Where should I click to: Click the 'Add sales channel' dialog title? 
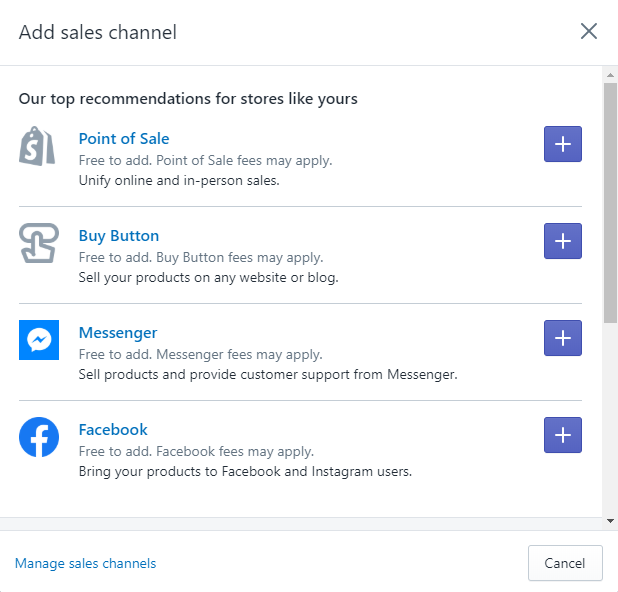(x=98, y=32)
